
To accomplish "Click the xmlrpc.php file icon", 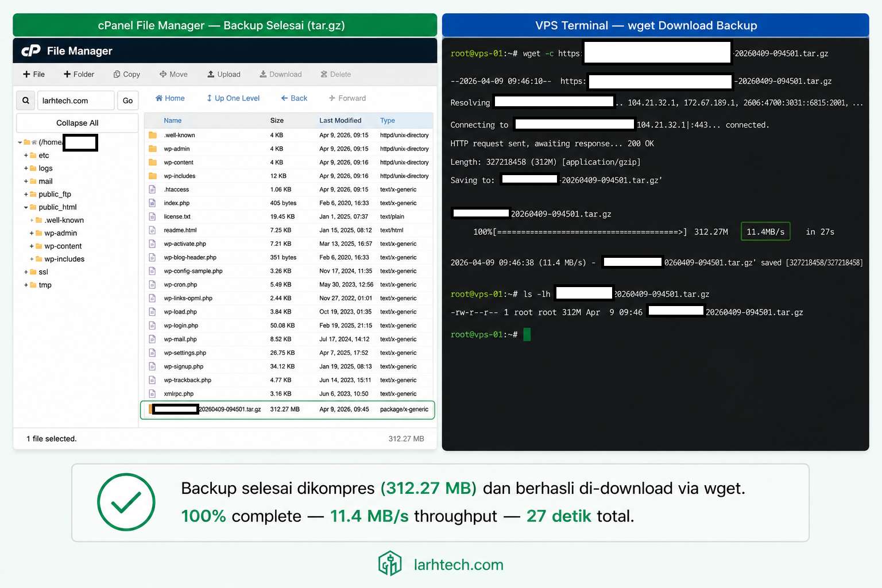I will 152,394.
